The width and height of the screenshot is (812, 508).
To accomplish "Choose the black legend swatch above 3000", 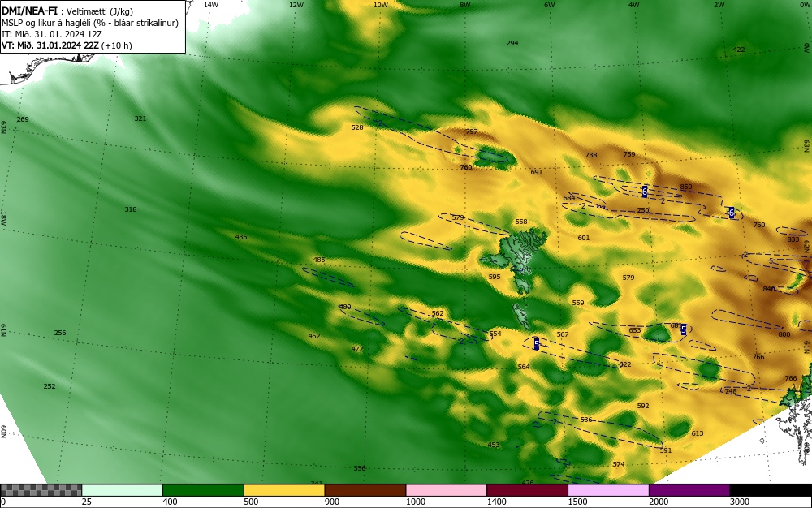I will pyautogui.click(x=771, y=490).
